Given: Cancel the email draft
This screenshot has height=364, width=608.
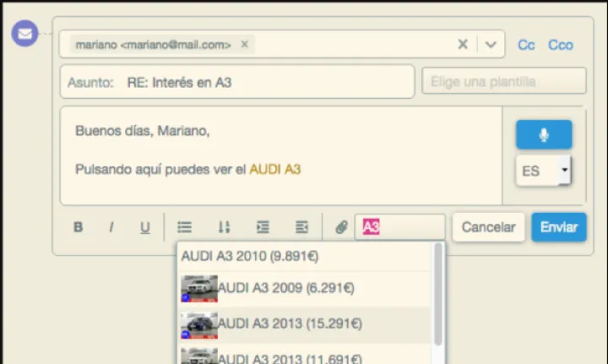Looking at the screenshot, I should [x=489, y=227].
